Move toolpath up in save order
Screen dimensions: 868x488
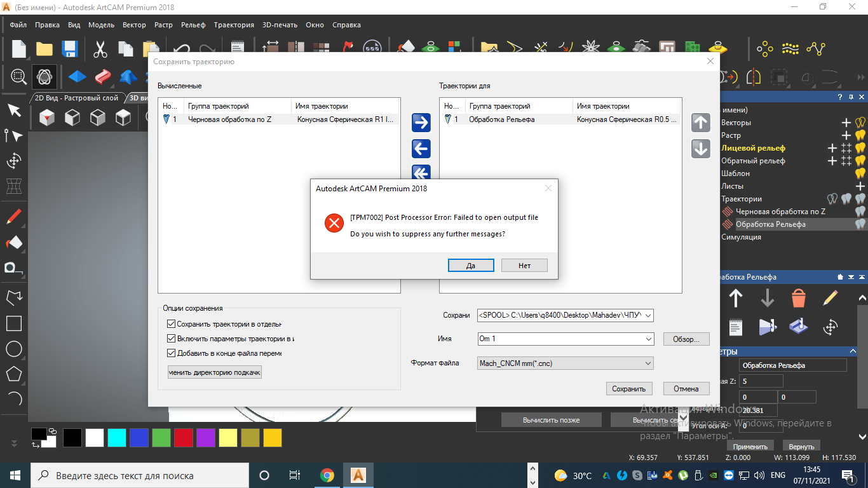(x=701, y=123)
